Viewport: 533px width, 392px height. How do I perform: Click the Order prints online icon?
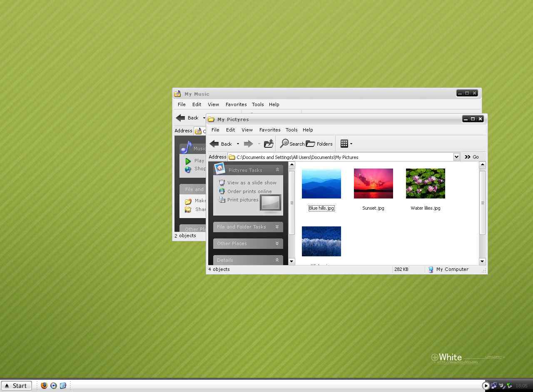point(222,191)
